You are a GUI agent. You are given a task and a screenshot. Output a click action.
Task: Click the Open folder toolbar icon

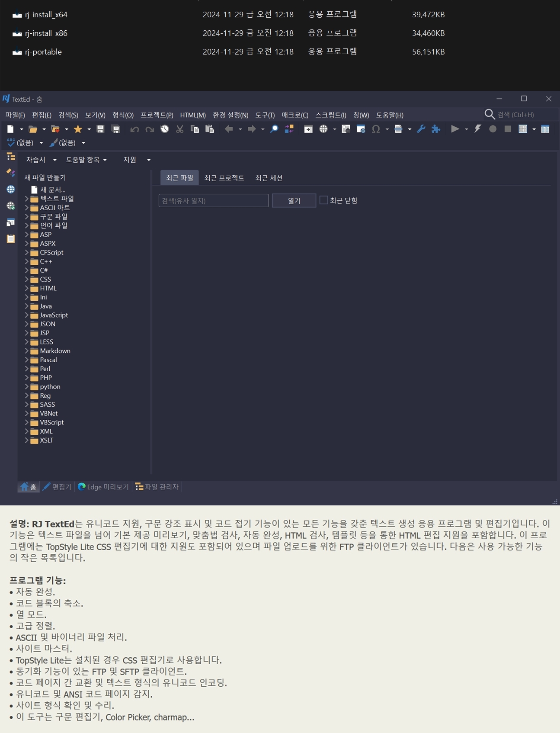[32, 129]
